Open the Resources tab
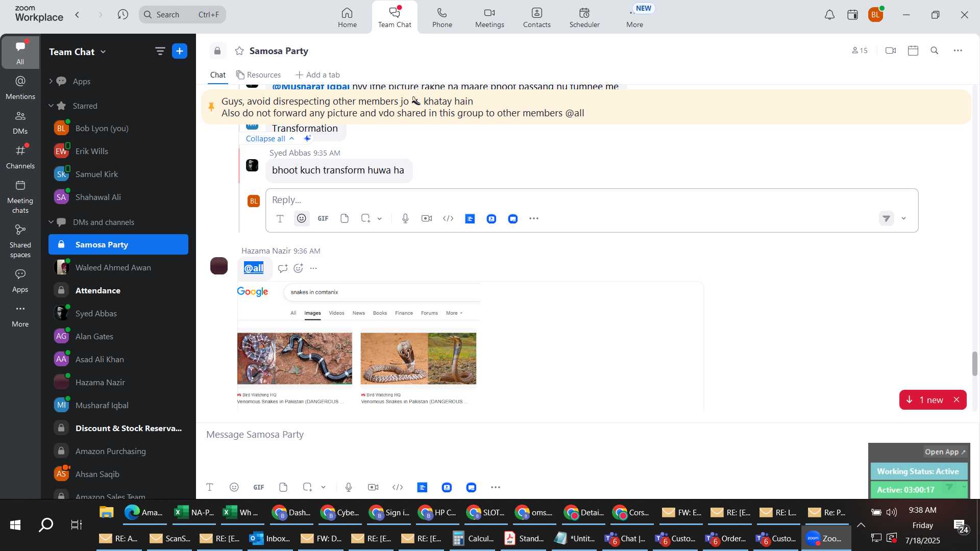 point(258,75)
